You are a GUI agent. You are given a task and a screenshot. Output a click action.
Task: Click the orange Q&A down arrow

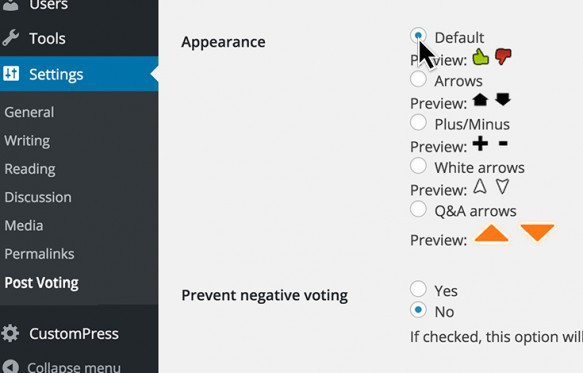(x=537, y=232)
